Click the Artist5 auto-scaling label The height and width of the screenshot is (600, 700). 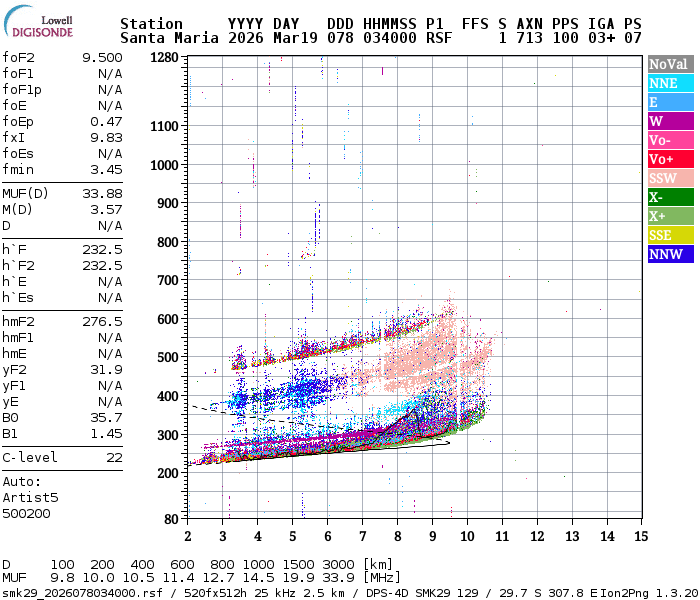pyautogui.click(x=31, y=497)
